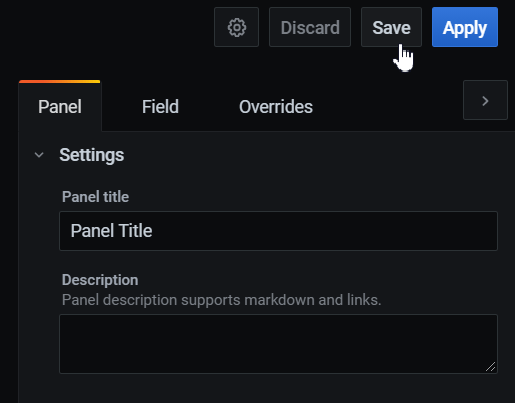The width and height of the screenshot is (515, 403).
Task: Click the empty right side of the title input
Action: [x=367, y=231]
